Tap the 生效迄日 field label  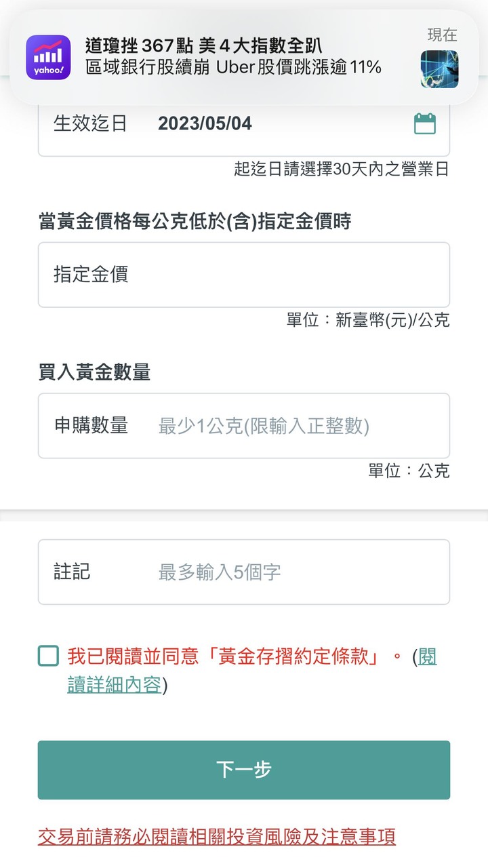(90, 123)
